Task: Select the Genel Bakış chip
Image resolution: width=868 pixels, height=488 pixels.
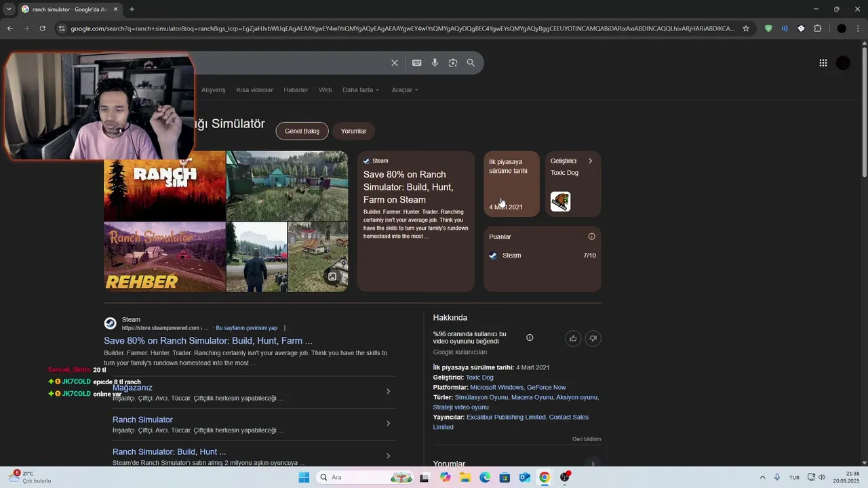Action: pos(302,131)
